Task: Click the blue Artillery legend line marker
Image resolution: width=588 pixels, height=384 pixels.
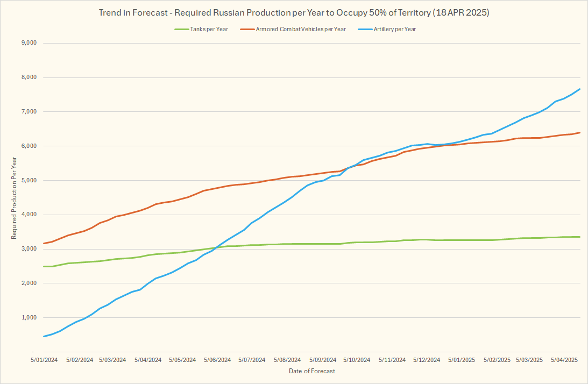Action: (x=365, y=29)
